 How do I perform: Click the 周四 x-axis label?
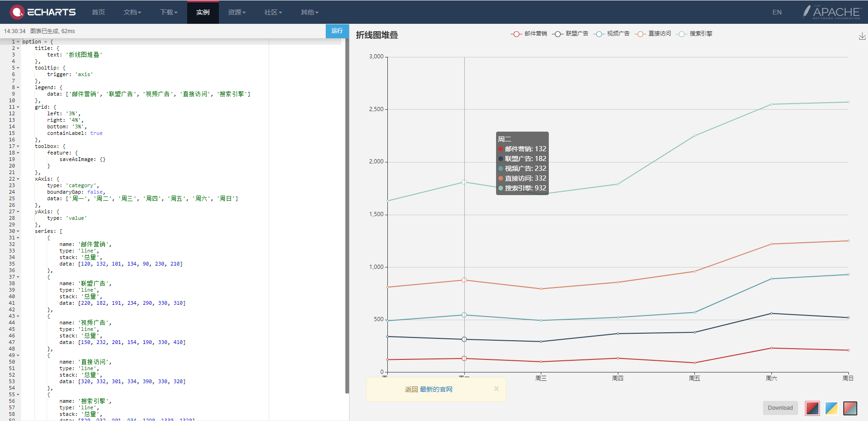click(x=617, y=379)
